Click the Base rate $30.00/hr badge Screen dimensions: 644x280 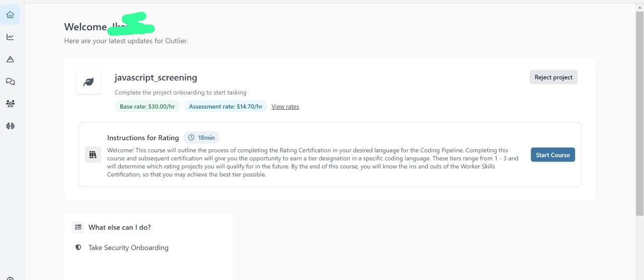[x=147, y=107]
